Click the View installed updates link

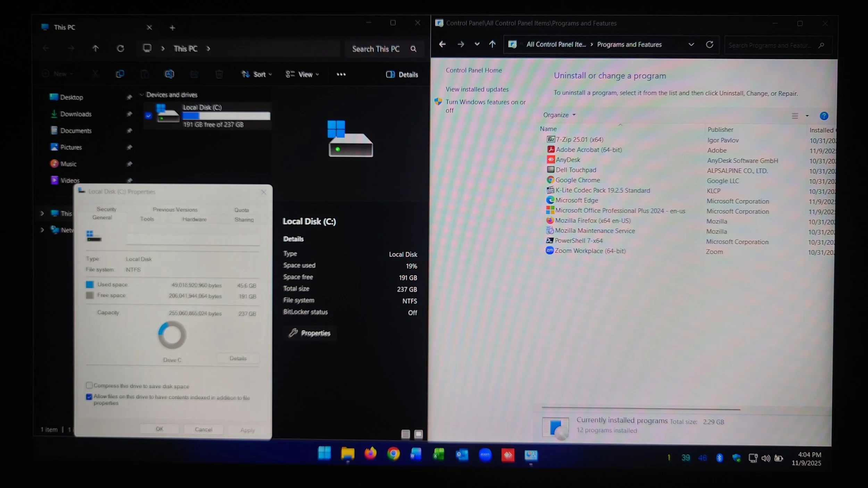pyautogui.click(x=477, y=89)
